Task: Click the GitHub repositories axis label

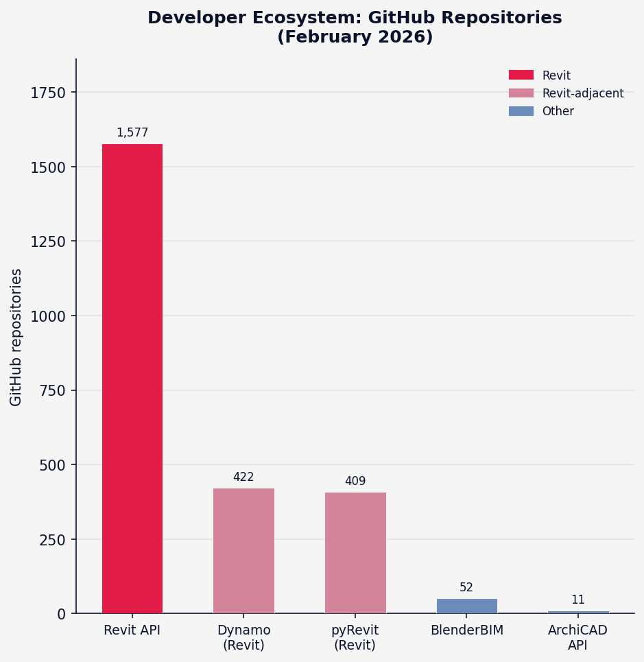Action: (x=16, y=338)
